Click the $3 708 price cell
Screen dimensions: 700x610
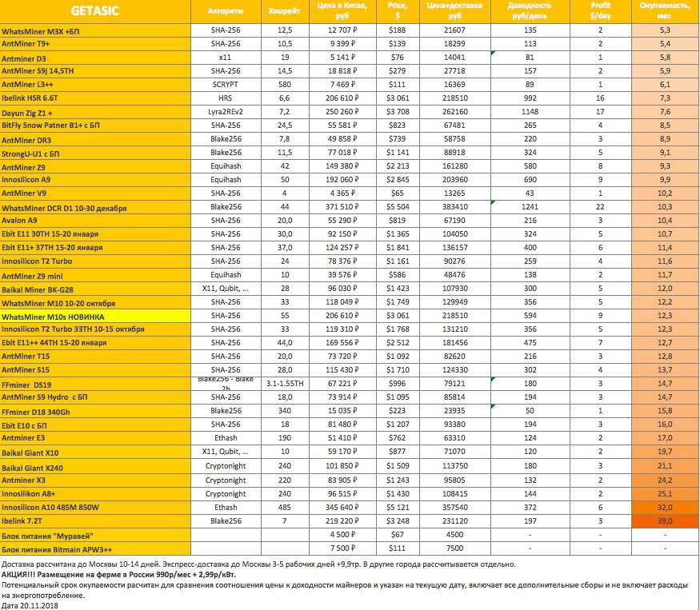click(x=398, y=112)
